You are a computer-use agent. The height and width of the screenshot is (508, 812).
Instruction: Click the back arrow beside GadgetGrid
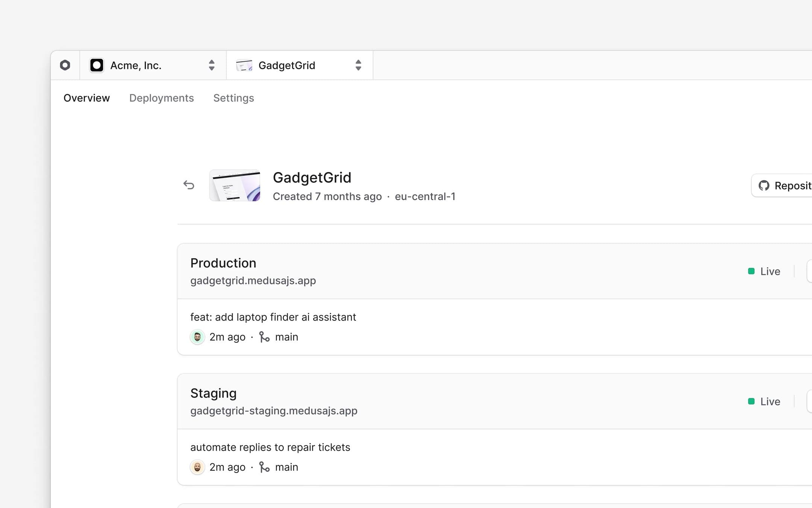tap(189, 185)
